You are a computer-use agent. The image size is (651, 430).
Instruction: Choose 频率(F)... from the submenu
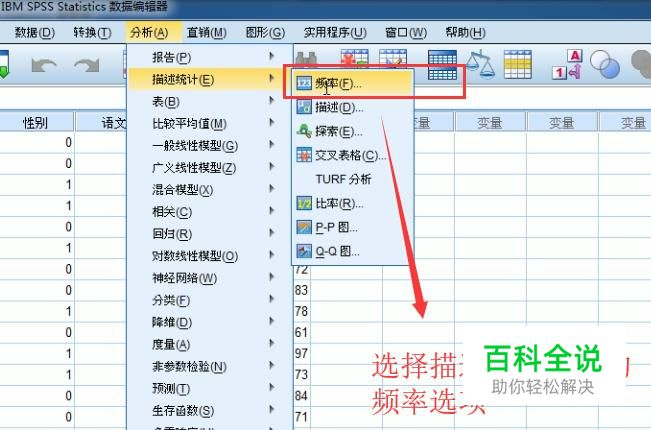coord(353,83)
